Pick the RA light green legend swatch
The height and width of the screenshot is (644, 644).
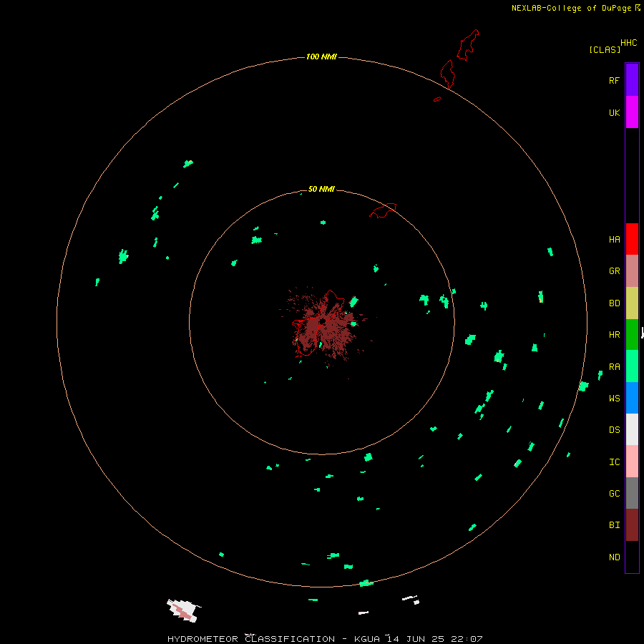(632, 366)
